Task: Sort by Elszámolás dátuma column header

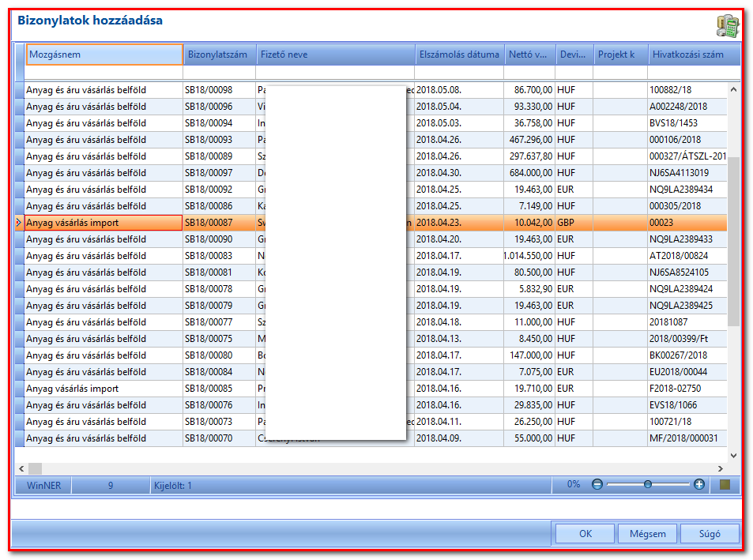Action: click(x=459, y=54)
